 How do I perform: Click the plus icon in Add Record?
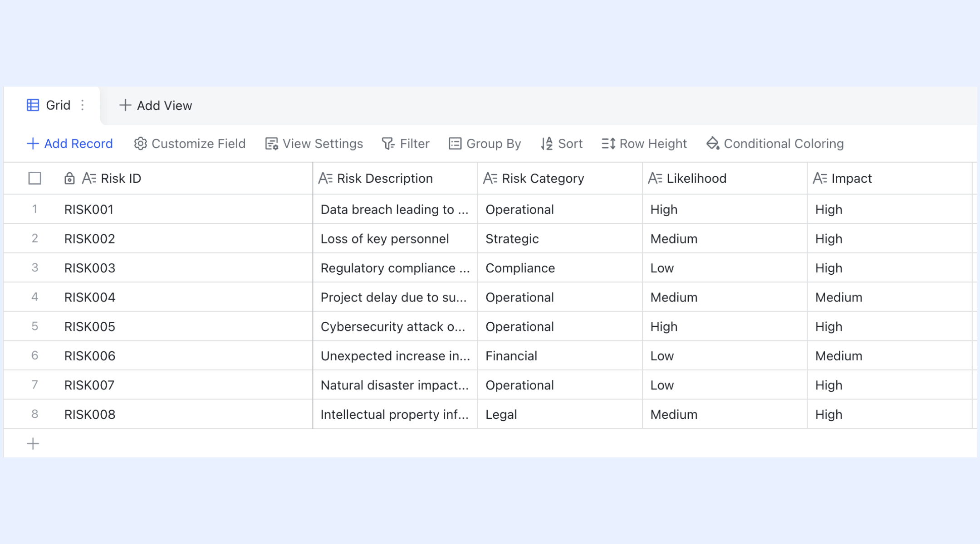[x=33, y=144]
